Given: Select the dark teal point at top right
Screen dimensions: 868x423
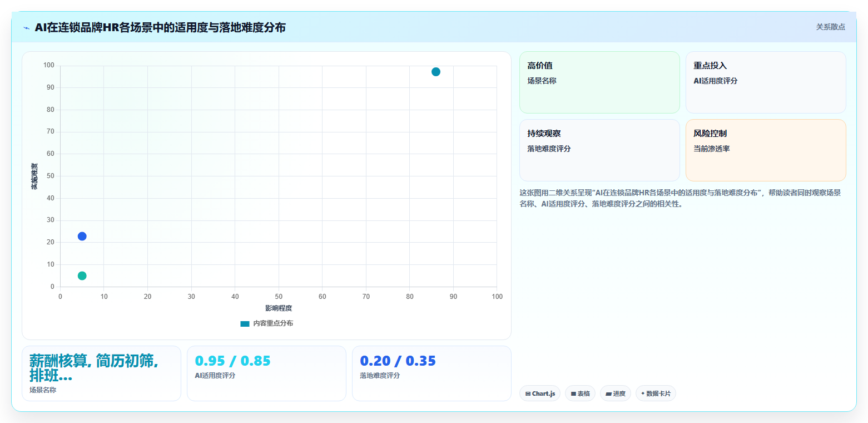Looking at the screenshot, I should 436,72.
